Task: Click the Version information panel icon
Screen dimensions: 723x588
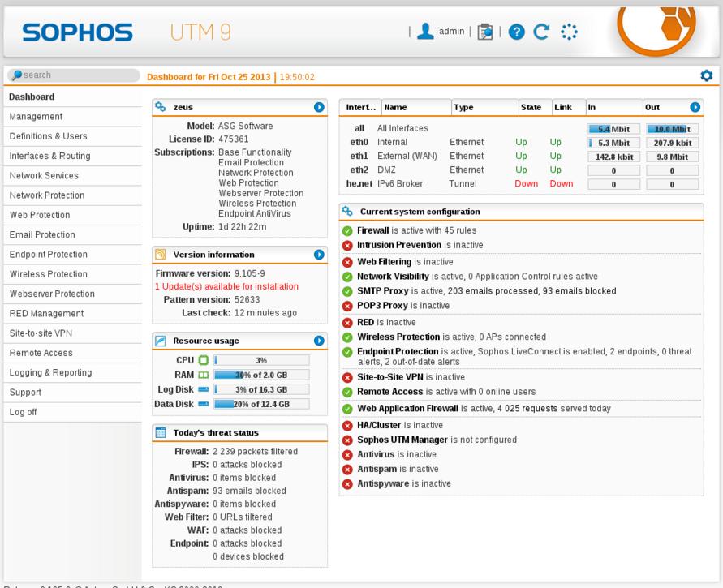Action: tap(161, 255)
